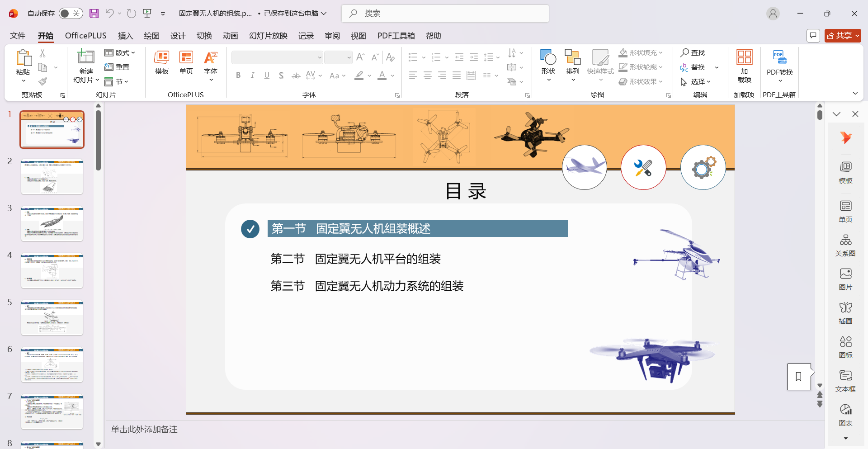Click the 模板 icon in right sidebar

pyautogui.click(x=845, y=172)
